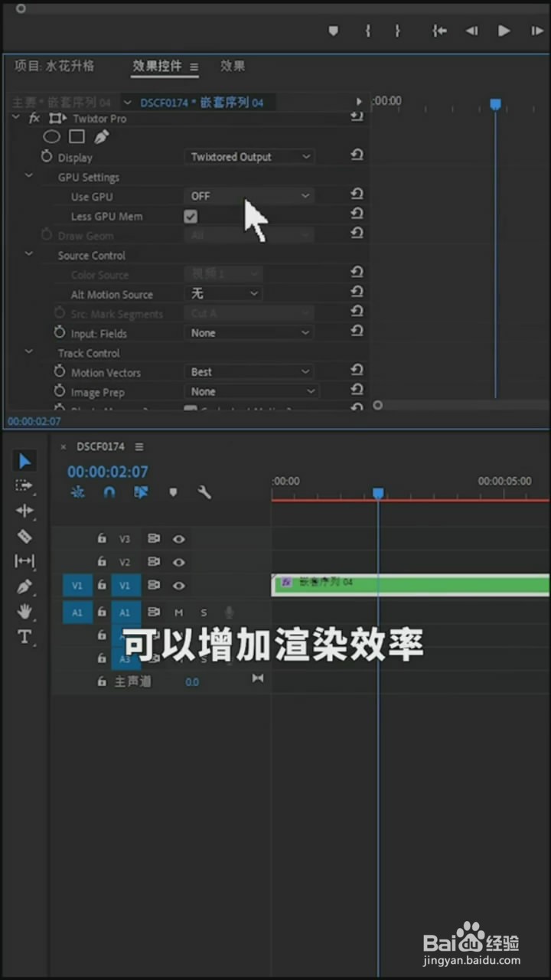Toggle animation stopwatch for Display
Image resolution: width=551 pixels, height=980 pixels.
tap(47, 157)
